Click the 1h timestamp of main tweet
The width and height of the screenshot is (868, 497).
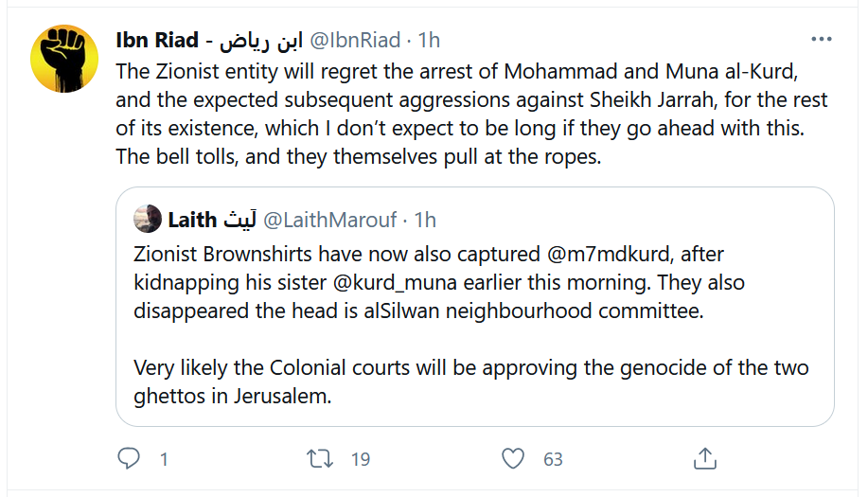pyautogui.click(x=429, y=41)
